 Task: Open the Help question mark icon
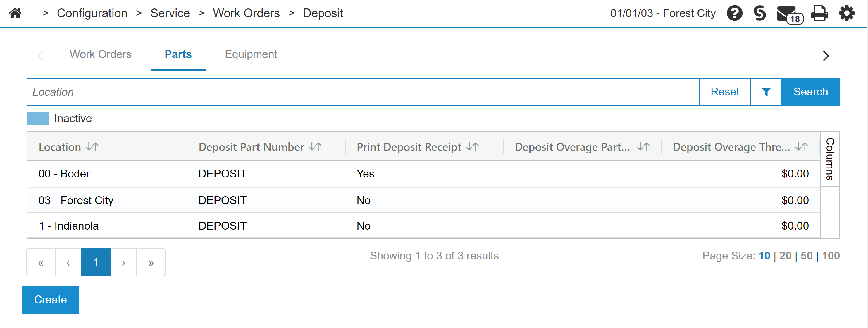735,13
